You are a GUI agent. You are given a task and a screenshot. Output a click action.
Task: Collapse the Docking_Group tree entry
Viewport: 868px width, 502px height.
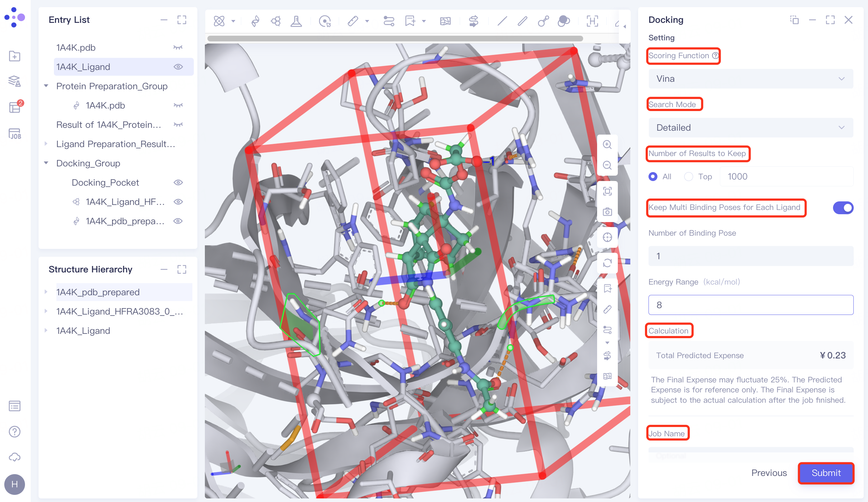tap(46, 163)
